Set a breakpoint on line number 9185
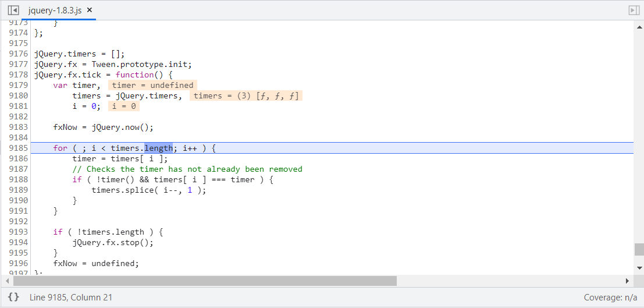The image size is (644, 308). tap(19, 148)
